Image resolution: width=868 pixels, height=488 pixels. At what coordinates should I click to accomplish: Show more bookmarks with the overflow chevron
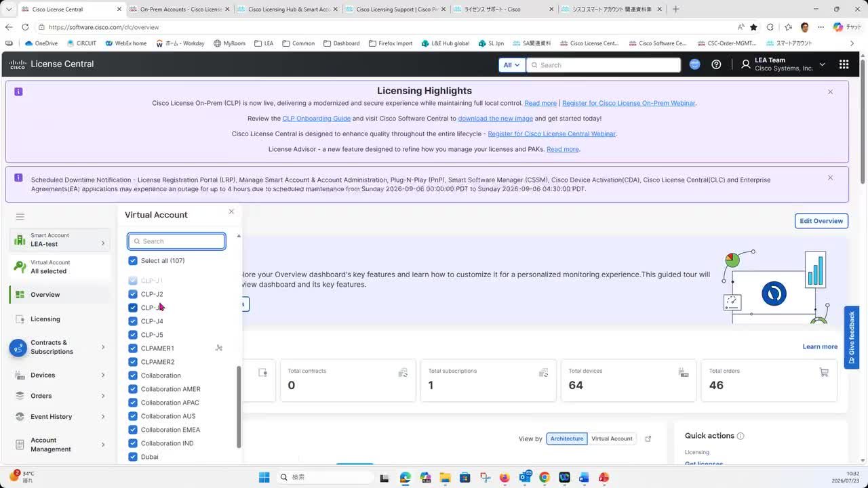[852, 43]
